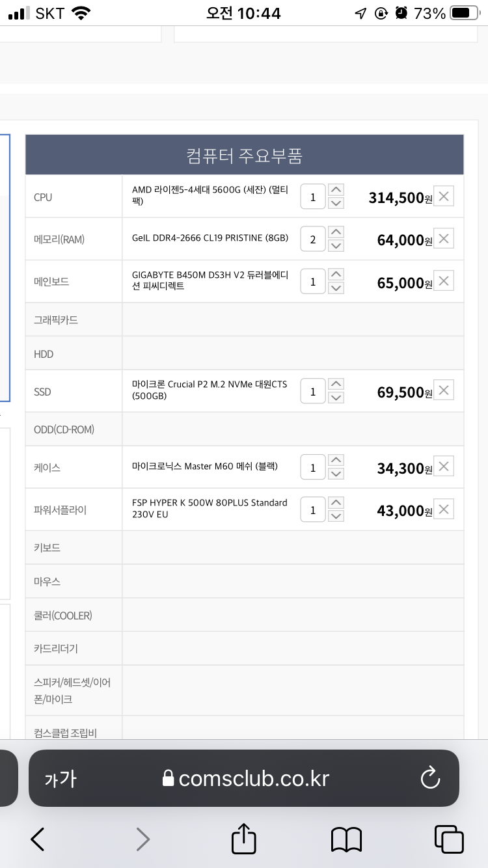Decrease power supply quantity with down arrow
The width and height of the screenshot is (488, 868).
tap(336, 516)
